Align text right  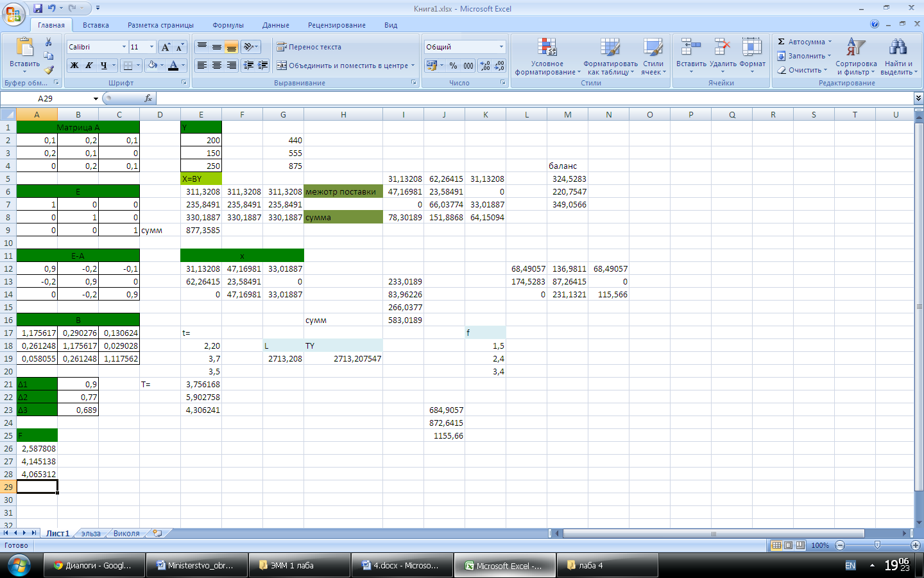coord(232,66)
